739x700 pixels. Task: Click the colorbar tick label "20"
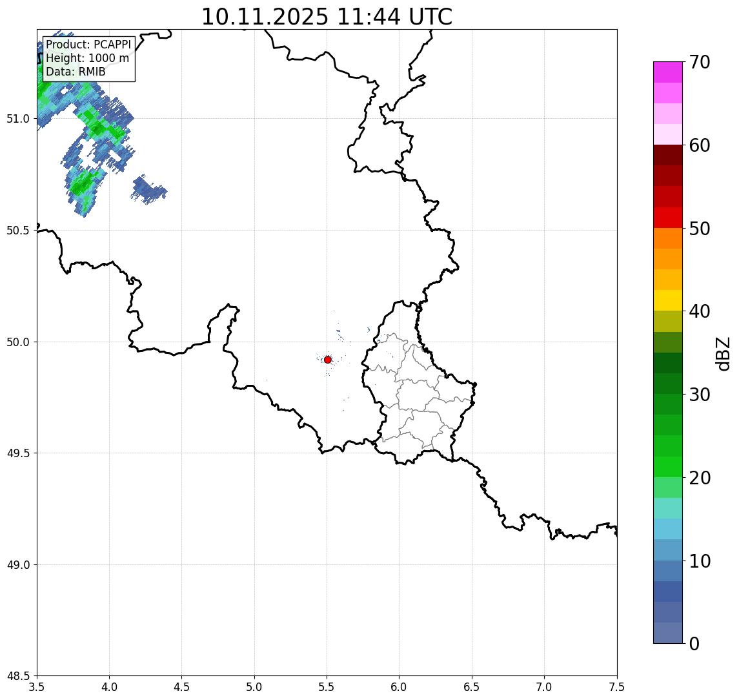coord(700,477)
